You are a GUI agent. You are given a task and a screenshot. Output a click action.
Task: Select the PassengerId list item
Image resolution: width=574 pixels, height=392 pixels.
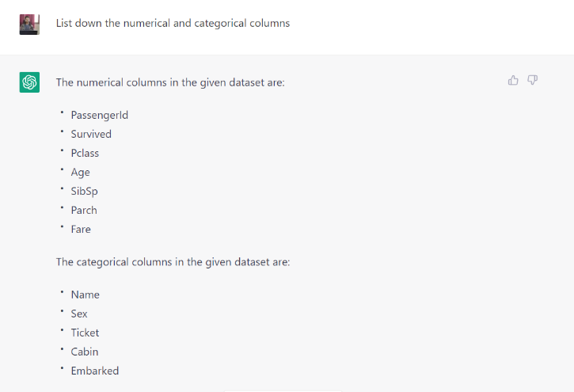(x=99, y=115)
